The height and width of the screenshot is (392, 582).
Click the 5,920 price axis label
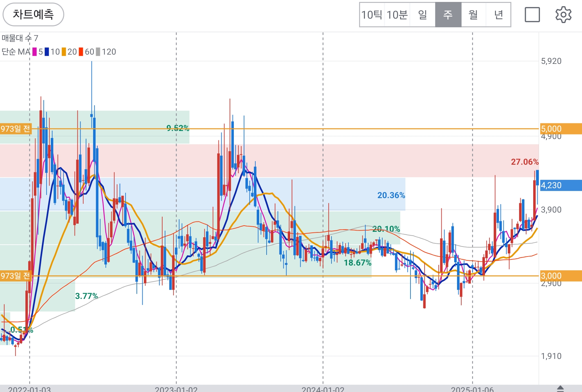click(x=551, y=61)
